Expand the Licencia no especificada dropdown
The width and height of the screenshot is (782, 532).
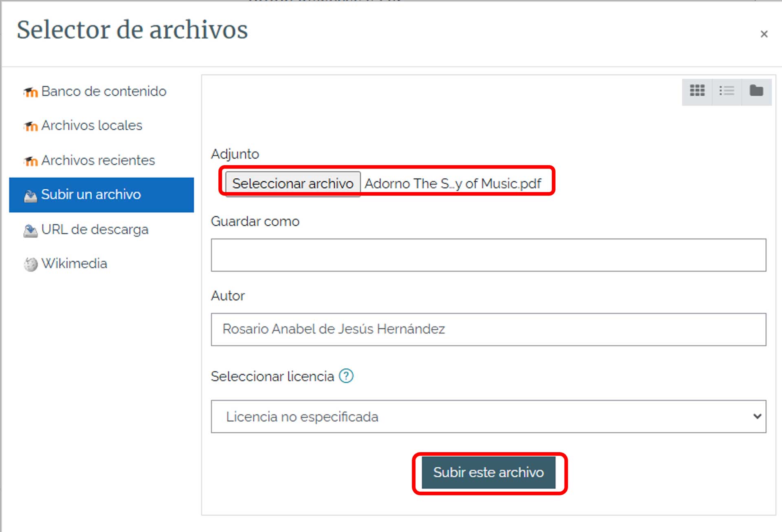pyautogui.click(x=488, y=416)
